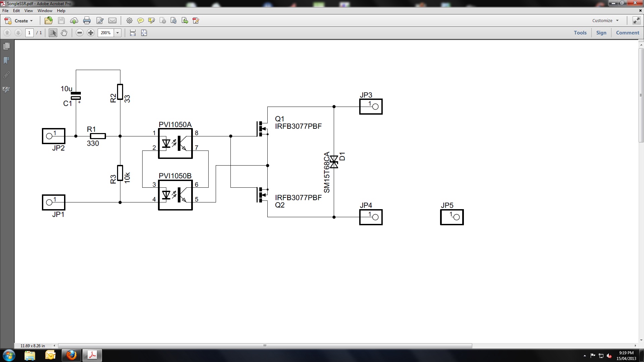Open the Comment pane
The width and height of the screenshot is (644, 362).
pyautogui.click(x=628, y=33)
